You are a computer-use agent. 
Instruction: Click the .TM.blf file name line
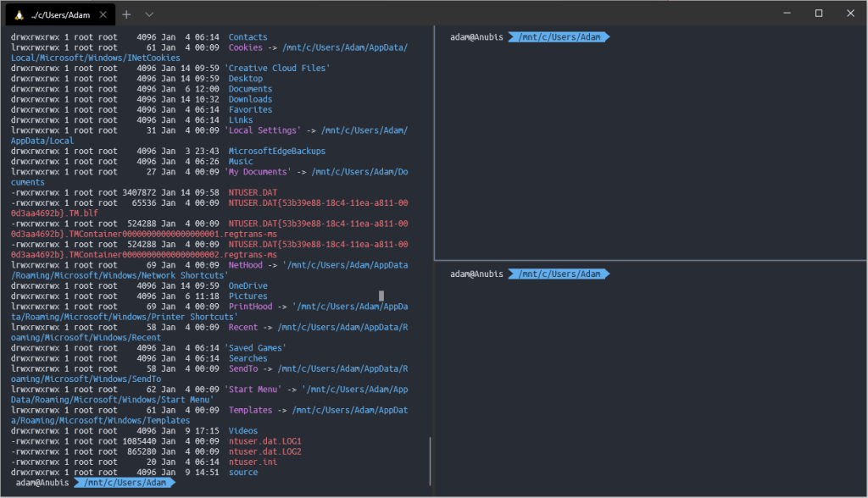pos(54,213)
